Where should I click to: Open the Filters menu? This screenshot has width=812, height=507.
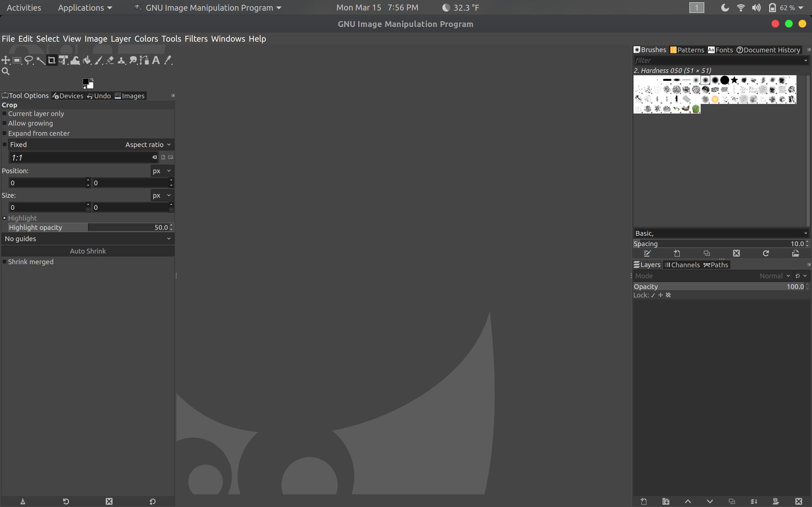196,39
